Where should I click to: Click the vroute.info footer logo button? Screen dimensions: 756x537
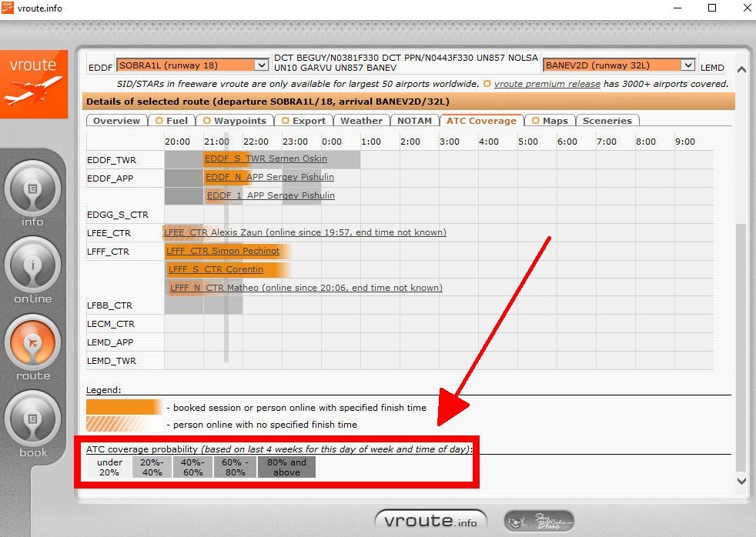click(430, 521)
